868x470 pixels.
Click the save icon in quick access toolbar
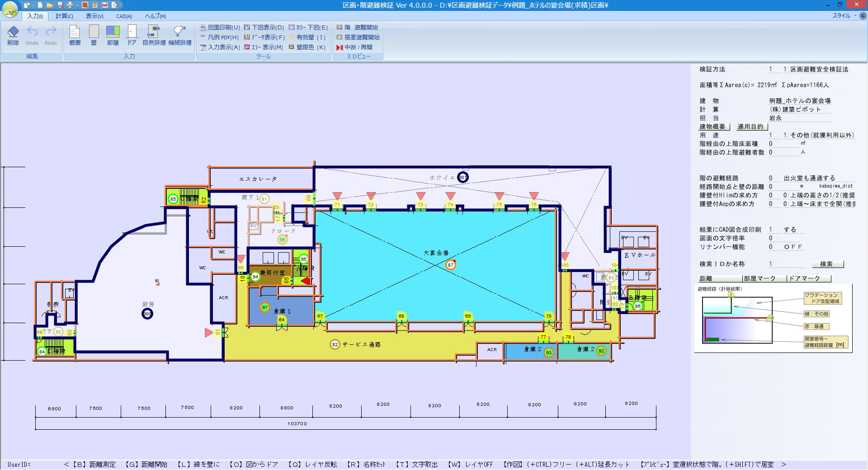(60, 5)
